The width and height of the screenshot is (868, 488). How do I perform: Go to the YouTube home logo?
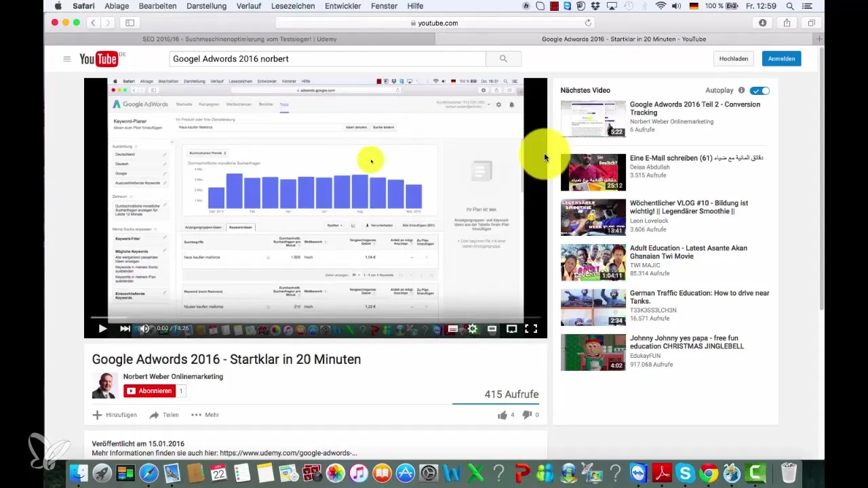[99, 60]
